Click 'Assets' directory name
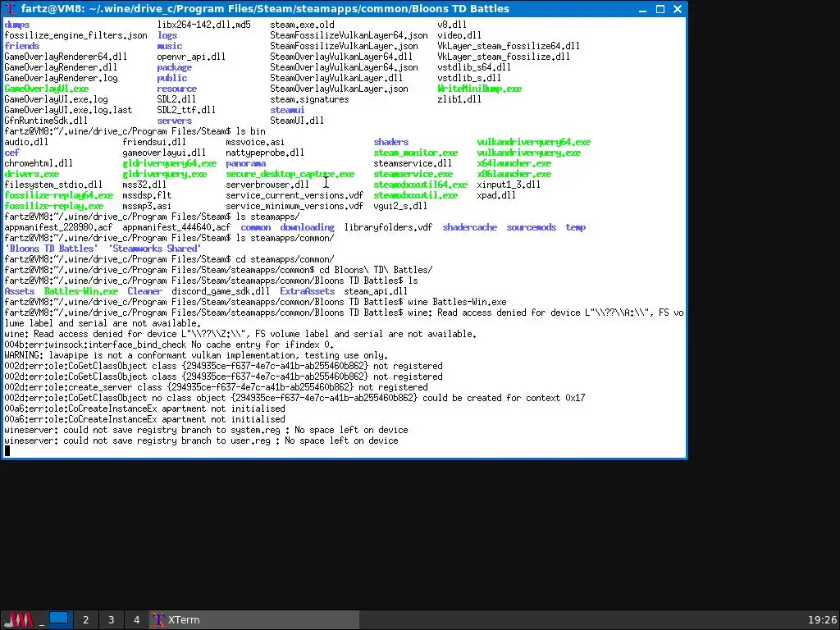Screen dimensions: 840x630 (x=20, y=291)
